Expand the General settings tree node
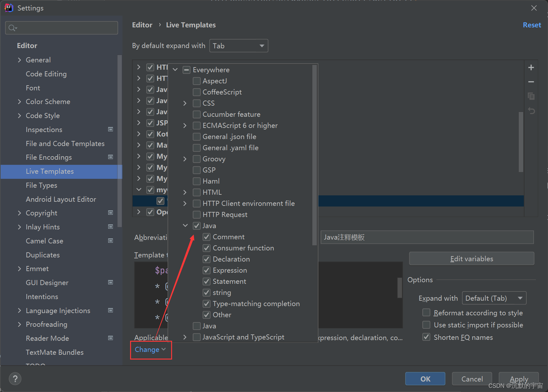The image size is (548, 392). click(x=19, y=60)
